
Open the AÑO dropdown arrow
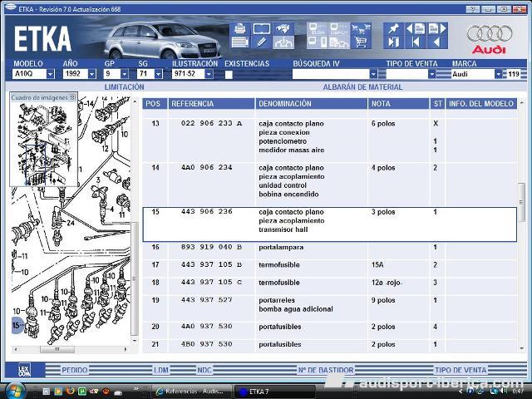pyautogui.click(x=91, y=74)
